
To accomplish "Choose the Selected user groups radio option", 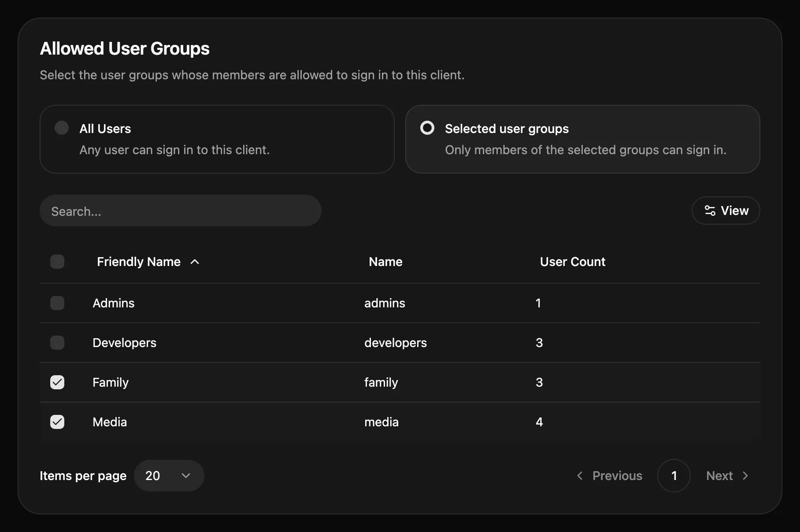I will tap(427, 128).
